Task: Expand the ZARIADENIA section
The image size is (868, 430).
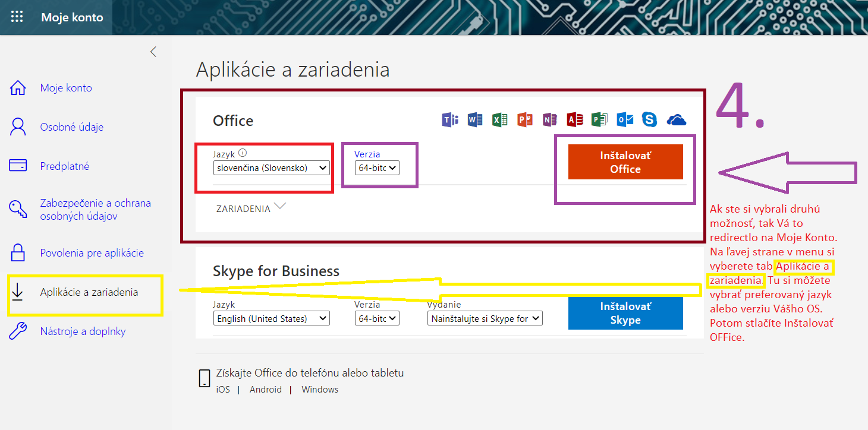Action: point(251,208)
